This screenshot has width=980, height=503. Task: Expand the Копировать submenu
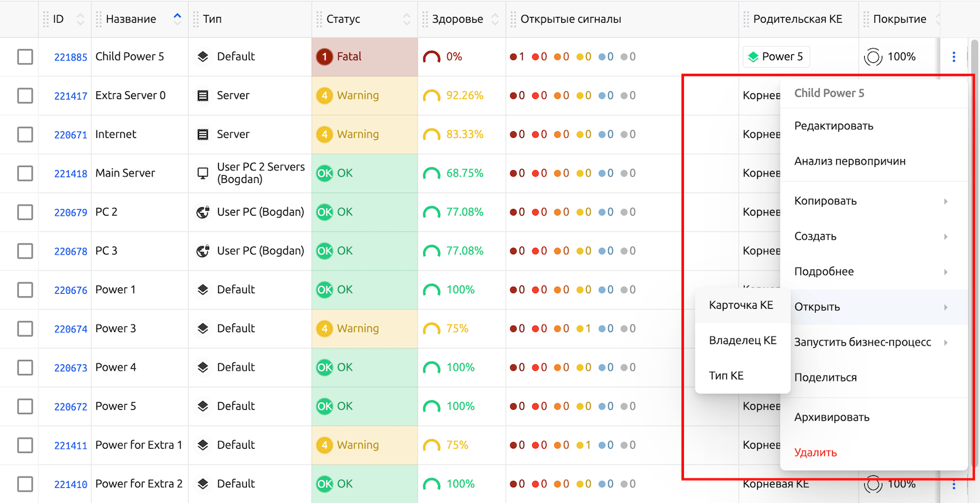point(872,201)
